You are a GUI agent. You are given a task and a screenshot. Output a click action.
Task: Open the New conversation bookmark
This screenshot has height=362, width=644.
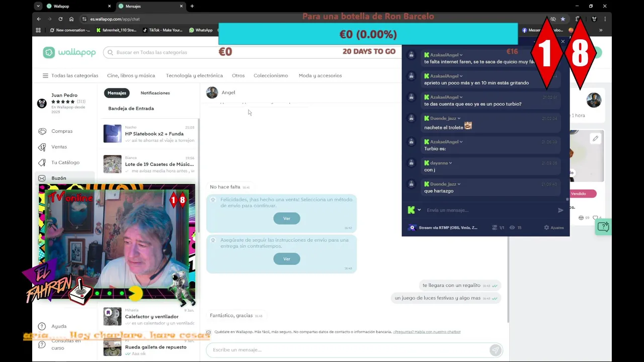click(70, 30)
